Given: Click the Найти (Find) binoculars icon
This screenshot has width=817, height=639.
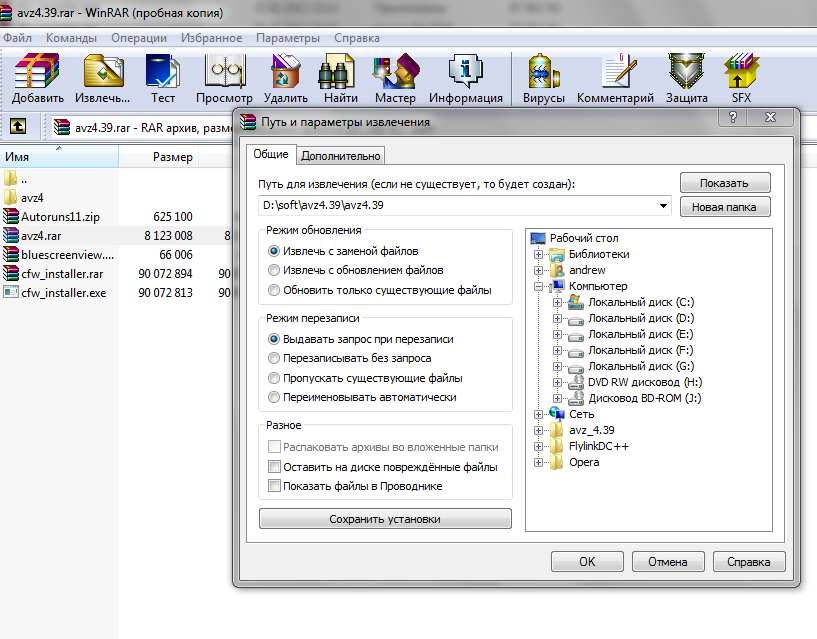Looking at the screenshot, I should coord(336,71).
